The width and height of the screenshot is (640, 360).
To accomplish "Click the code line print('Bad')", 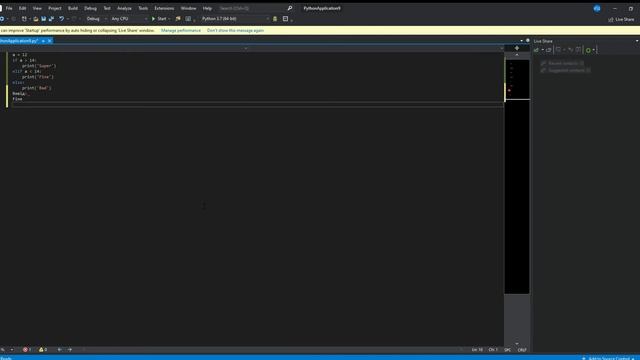I will click(37, 88).
